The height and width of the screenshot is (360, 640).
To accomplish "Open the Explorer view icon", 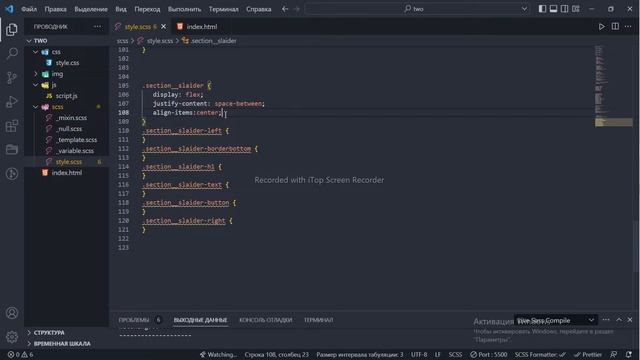I will (12, 29).
